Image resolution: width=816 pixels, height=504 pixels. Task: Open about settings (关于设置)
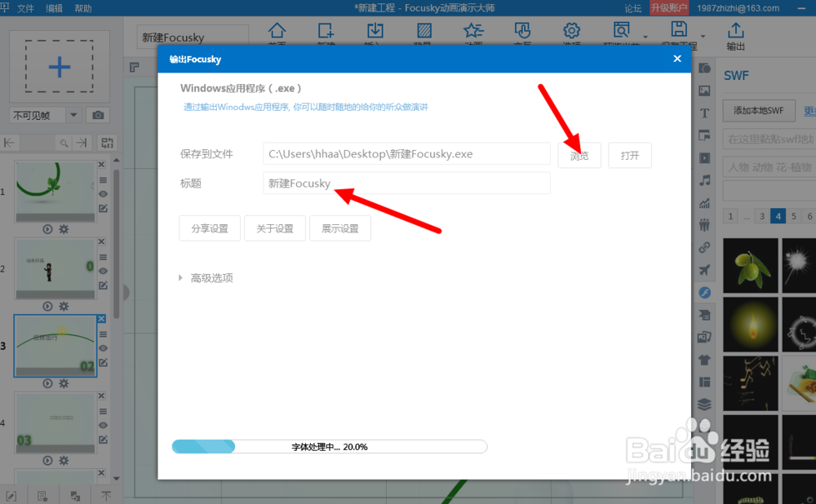click(275, 228)
